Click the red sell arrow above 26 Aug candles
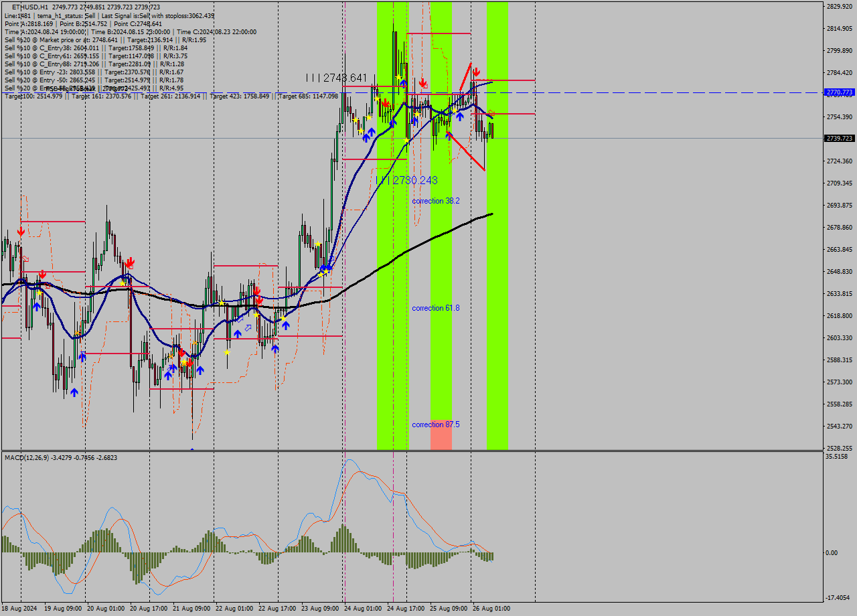 click(476, 72)
